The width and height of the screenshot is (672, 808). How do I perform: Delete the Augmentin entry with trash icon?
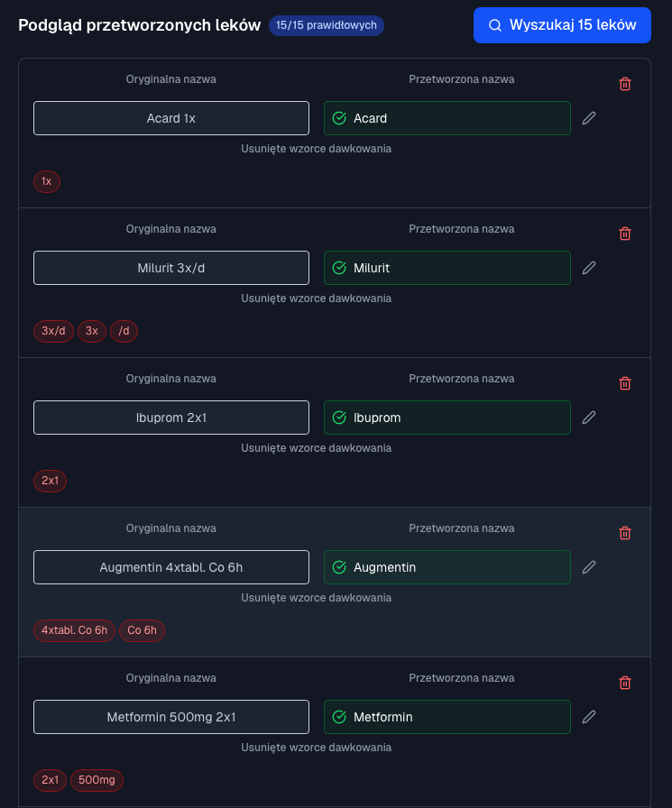pyautogui.click(x=625, y=533)
